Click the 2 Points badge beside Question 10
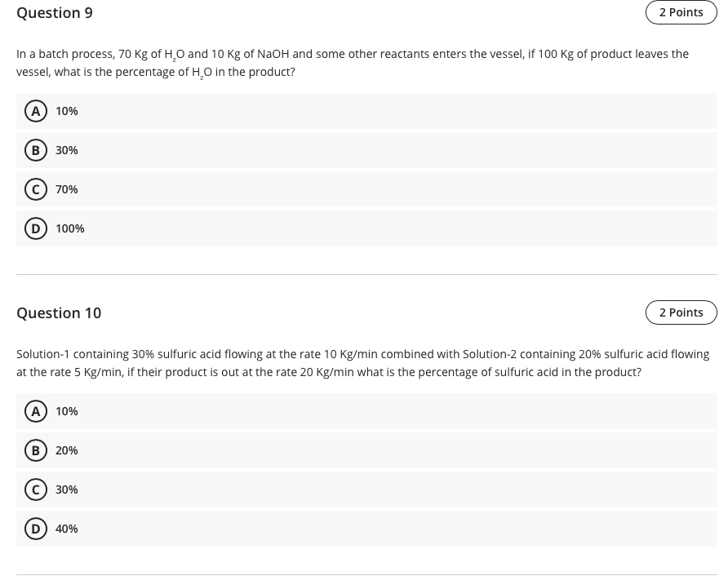 [x=681, y=312]
